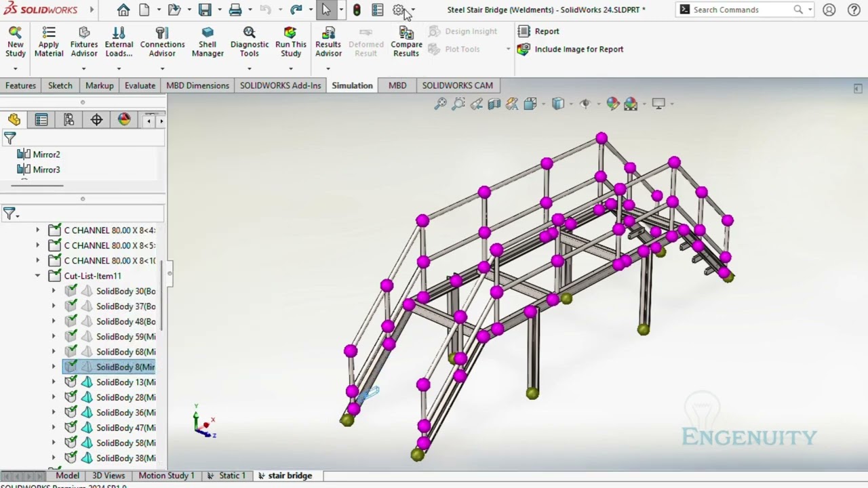Click Run This Study
This screenshot has height=488, width=868.
(291, 42)
